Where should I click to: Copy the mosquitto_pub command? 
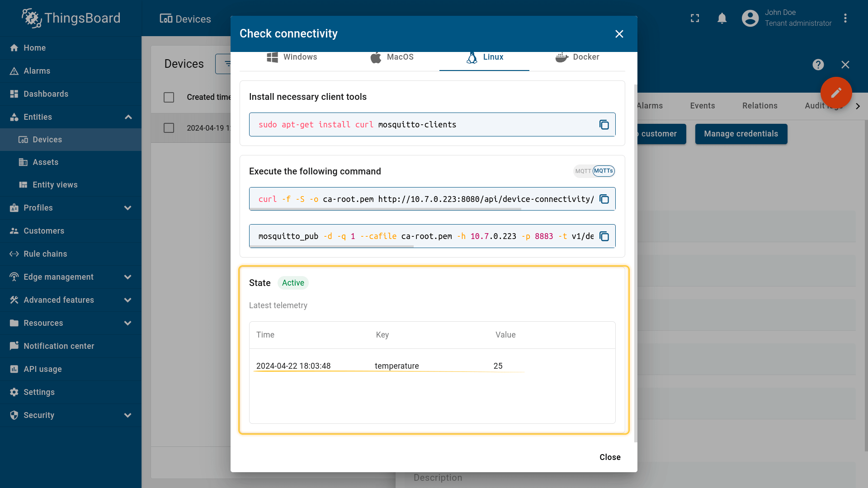tap(604, 236)
